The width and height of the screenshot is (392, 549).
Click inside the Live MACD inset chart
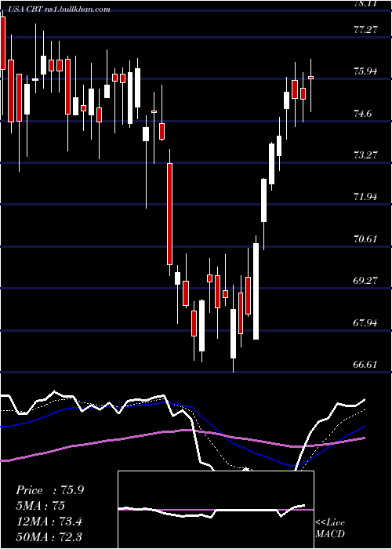[x=216, y=510]
